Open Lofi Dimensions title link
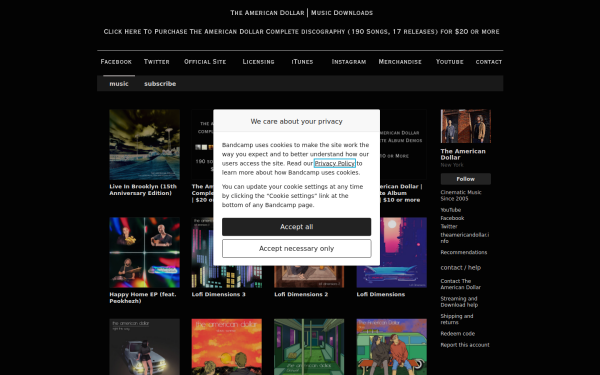600x375 pixels. pyautogui.click(x=381, y=294)
